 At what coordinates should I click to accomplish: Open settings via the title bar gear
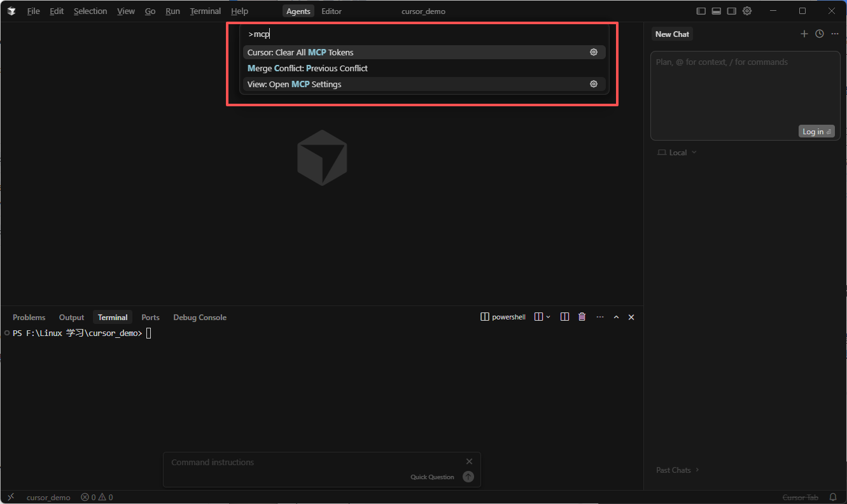747,11
